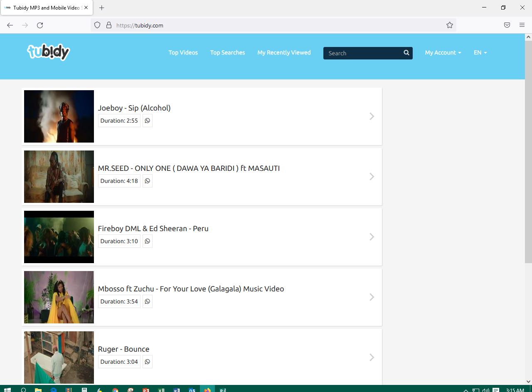
Task: Open the tracking protection shield icon
Action: click(x=97, y=25)
